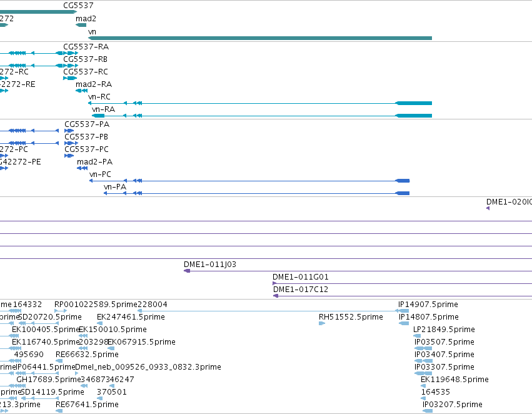Select the EK119648.5prime EST label

[x=454, y=380]
